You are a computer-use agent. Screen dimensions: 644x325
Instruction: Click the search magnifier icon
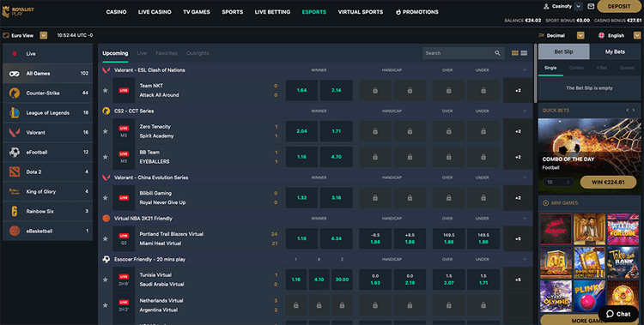pyautogui.click(x=497, y=53)
